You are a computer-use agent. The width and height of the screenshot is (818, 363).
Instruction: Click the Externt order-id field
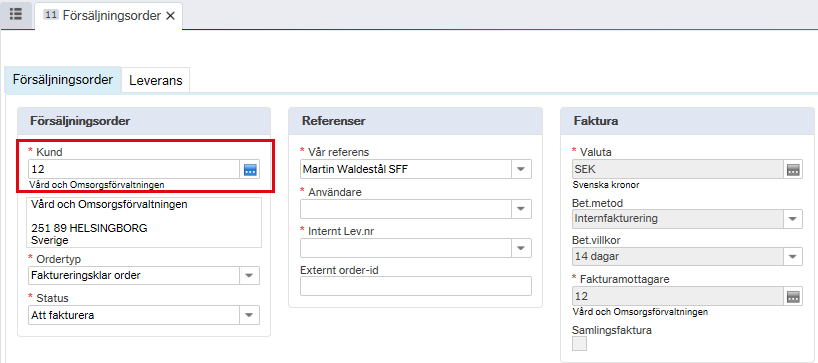pos(416,286)
